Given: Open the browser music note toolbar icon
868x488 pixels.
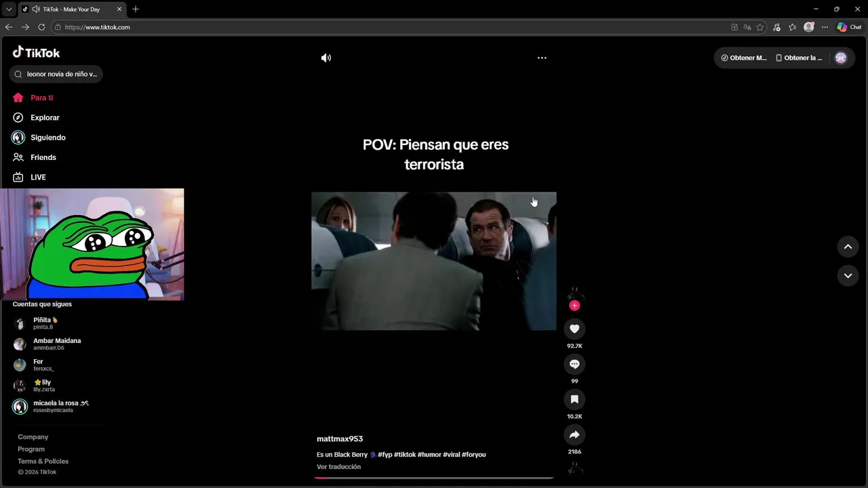Looking at the screenshot, I should [x=777, y=27].
